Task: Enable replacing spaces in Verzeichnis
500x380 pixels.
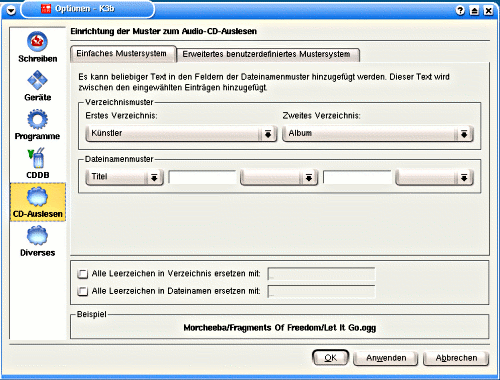Action: pos(82,274)
